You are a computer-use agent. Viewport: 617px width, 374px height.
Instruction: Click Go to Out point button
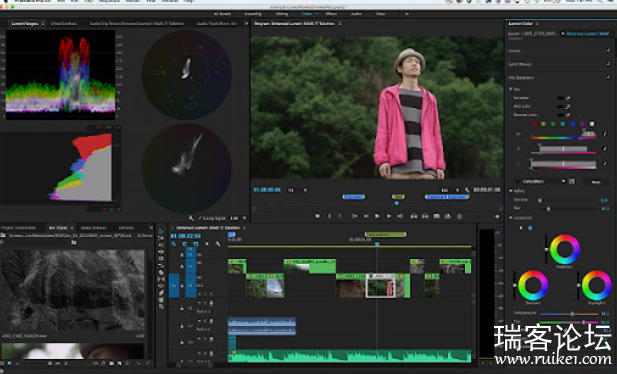coord(400,216)
